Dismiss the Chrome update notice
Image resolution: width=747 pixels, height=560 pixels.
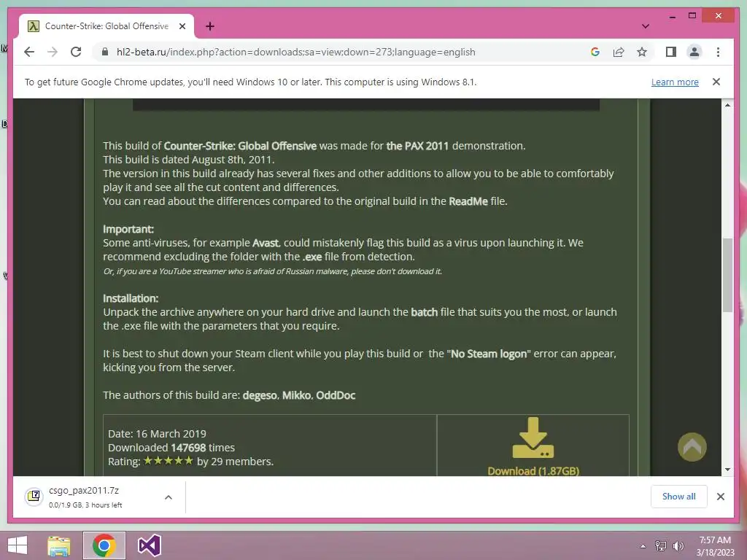coord(716,82)
